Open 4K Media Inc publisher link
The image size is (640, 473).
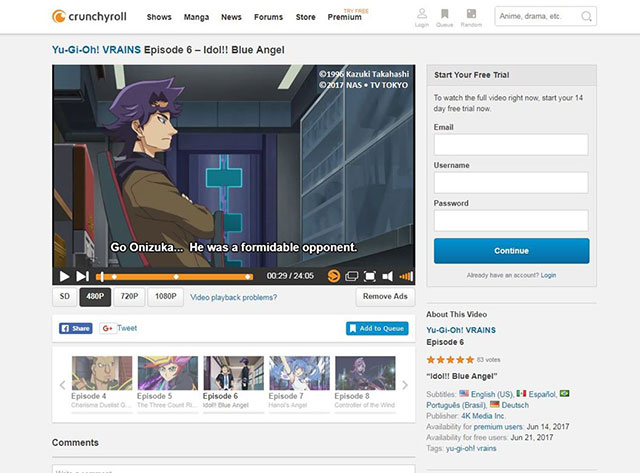482,416
